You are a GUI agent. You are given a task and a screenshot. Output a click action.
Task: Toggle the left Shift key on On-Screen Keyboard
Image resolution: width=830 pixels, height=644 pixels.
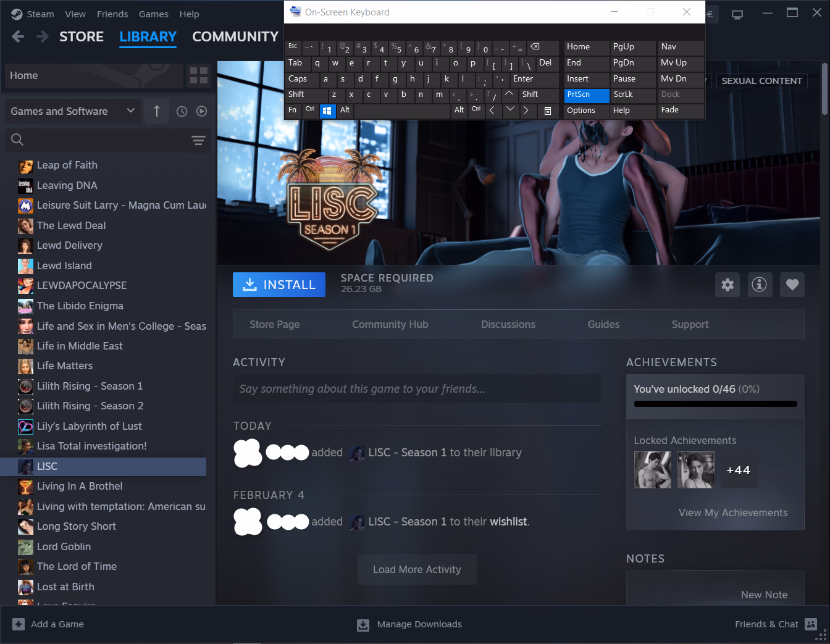306,95
